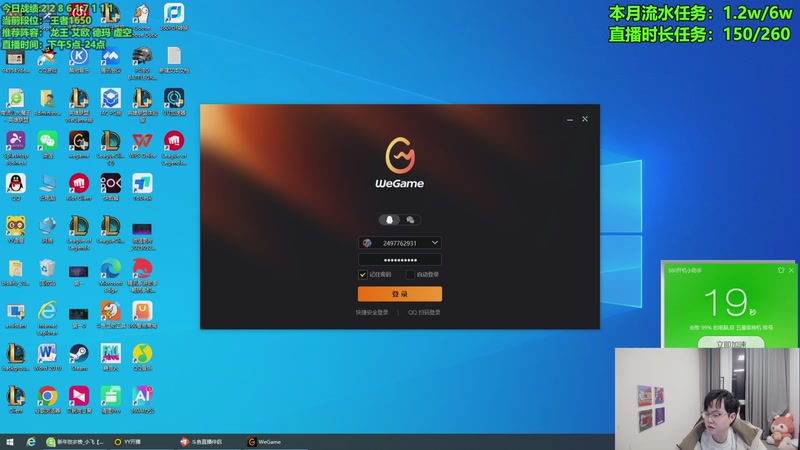
Task: Select the 此电脑 This PC desktop icon
Action: [x=47, y=187]
